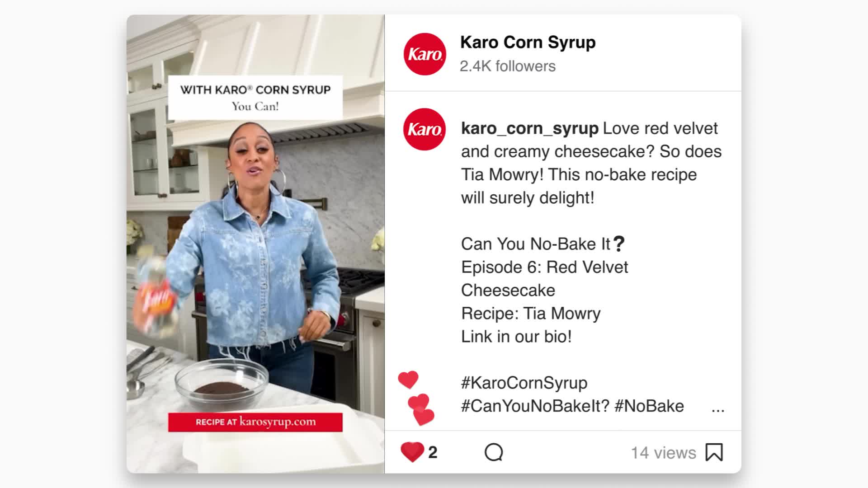Open the #NoBake hashtag
Viewport: 868px width, 488px height.
pos(649,406)
